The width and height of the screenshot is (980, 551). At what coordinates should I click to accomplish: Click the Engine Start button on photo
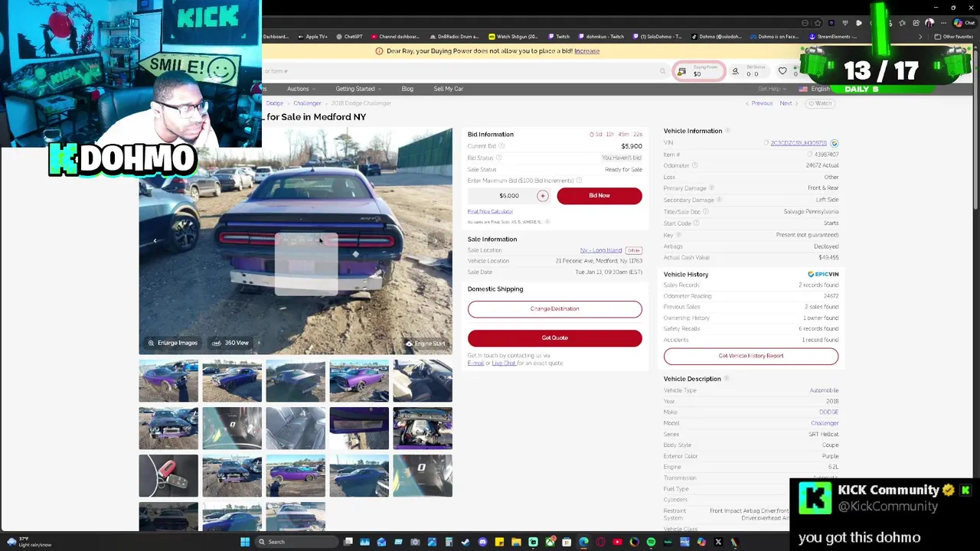point(425,344)
